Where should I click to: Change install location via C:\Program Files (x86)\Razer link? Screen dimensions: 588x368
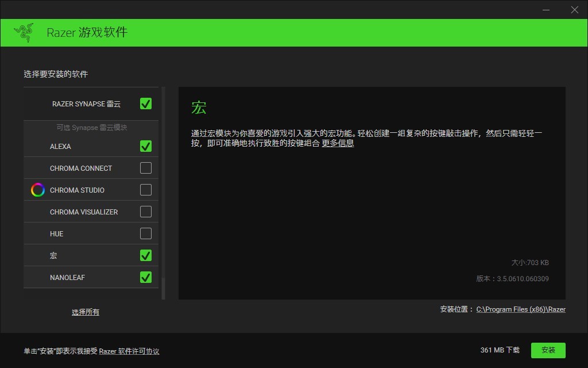click(520, 309)
